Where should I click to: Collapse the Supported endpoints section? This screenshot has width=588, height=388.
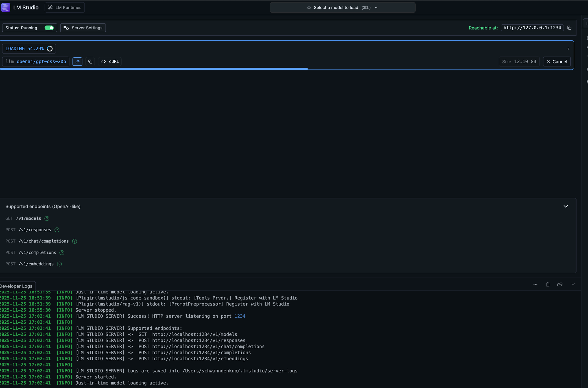pyautogui.click(x=566, y=206)
